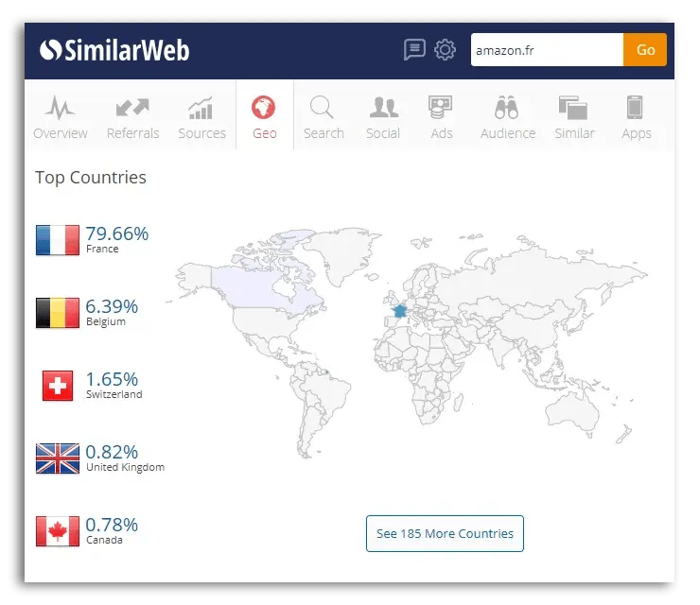Click the Belgium country label
This screenshot has width=700, height=605.
(106, 322)
